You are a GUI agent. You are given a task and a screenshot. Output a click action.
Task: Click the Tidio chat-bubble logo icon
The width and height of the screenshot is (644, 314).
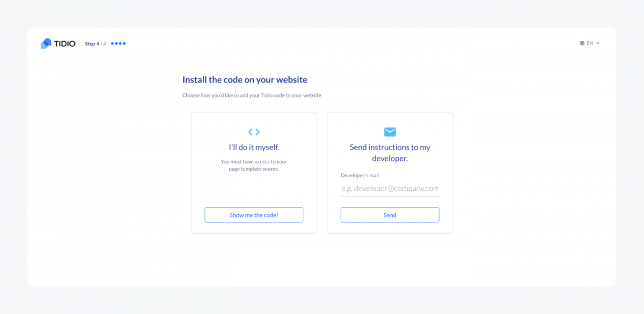coord(46,43)
